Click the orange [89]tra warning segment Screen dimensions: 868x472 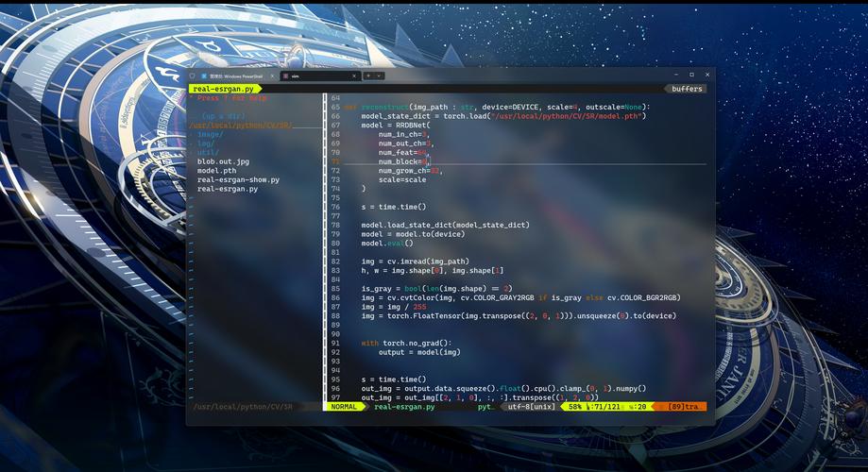click(x=683, y=407)
